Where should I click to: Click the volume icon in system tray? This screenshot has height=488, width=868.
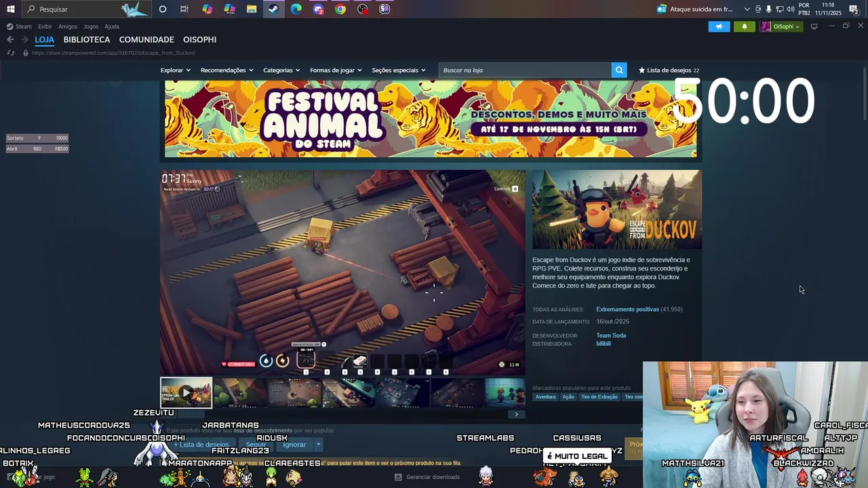click(791, 9)
